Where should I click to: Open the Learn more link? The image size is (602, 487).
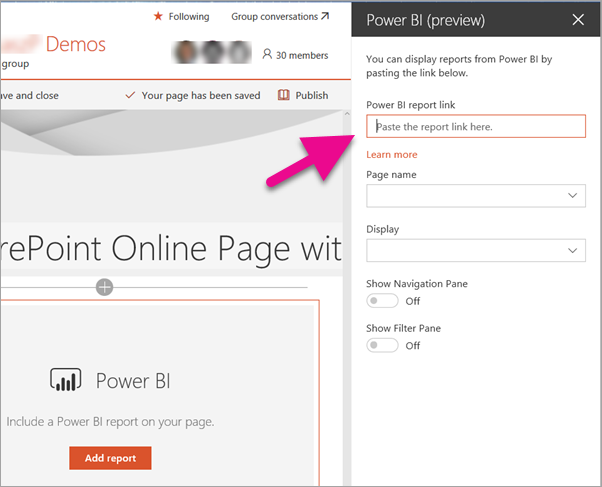coord(392,154)
